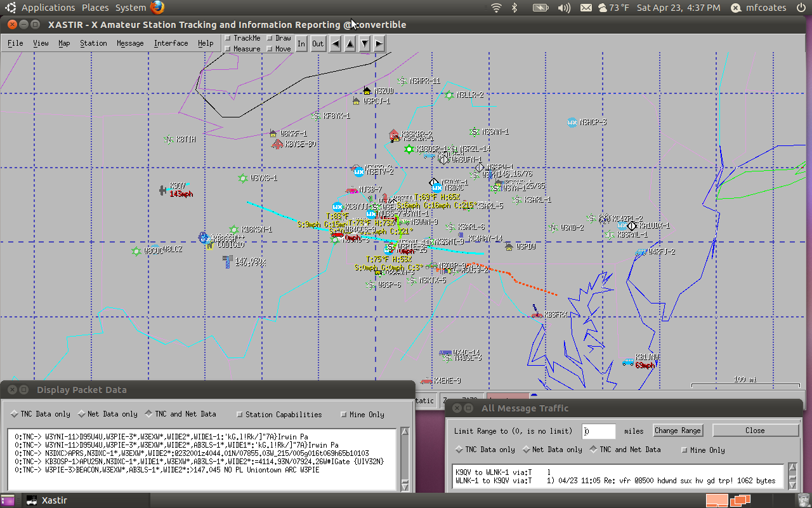Zoom the map in using the In button
812x508 pixels.
pos(301,43)
